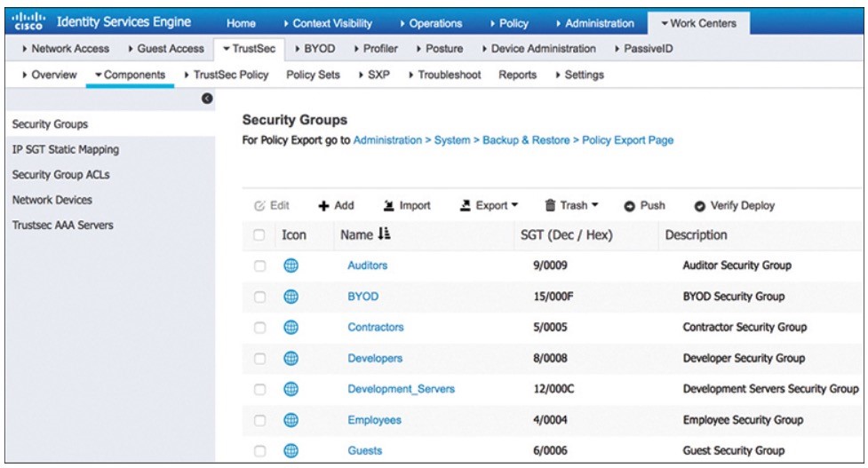Click Edit in the toolbar
The image size is (868, 468).
pos(272,206)
